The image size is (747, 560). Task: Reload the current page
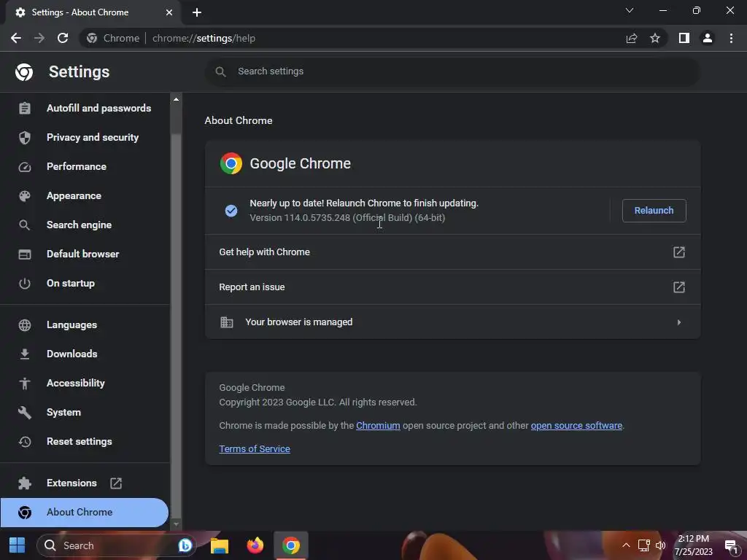point(63,38)
